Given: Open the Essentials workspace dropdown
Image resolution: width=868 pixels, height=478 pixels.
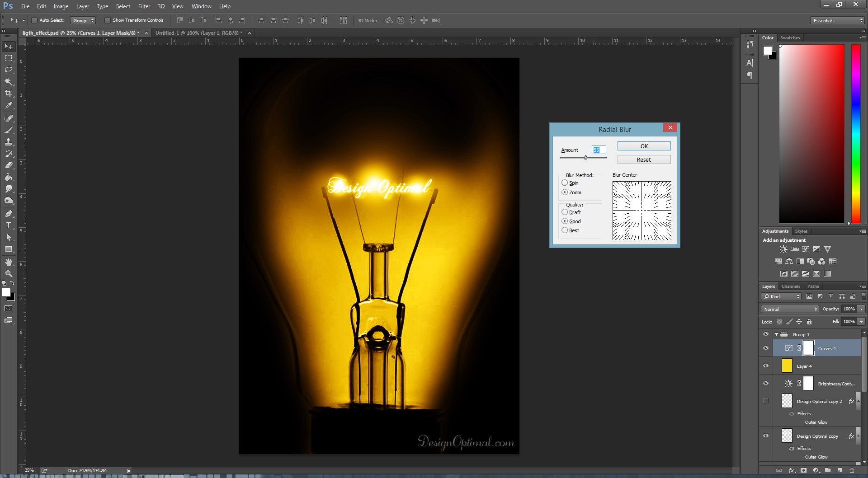Looking at the screenshot, I should pyautogui.click(x=837, y=20).
